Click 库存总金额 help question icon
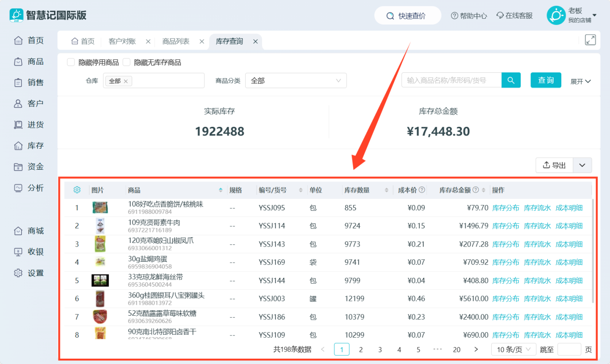610x364 pixels. (x=476, y=190)
